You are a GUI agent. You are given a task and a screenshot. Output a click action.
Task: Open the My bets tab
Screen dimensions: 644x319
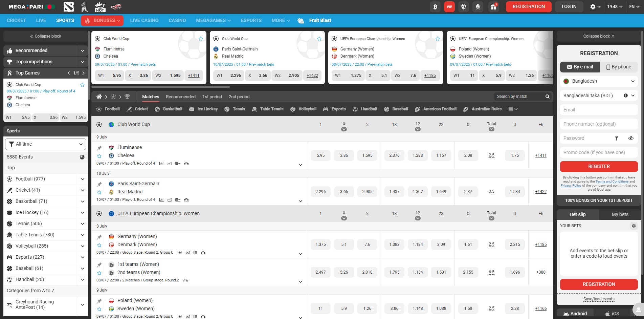click(x=620, y=214)
